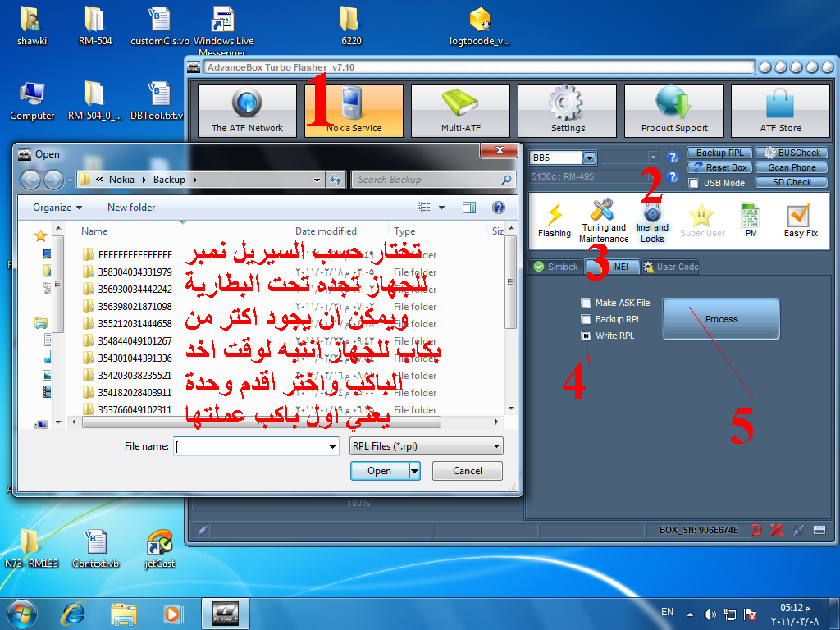Viewport: 840px width, 630px height.
Task: Expand the view options dropdown arrow
Action: (441, 208)
